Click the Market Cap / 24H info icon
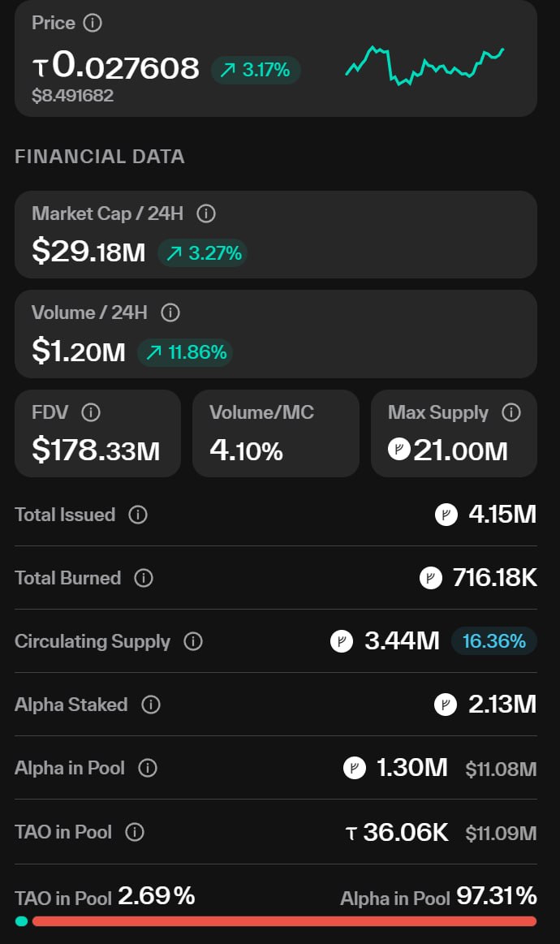This screenshot has height=944, width=560. [207, 214]
